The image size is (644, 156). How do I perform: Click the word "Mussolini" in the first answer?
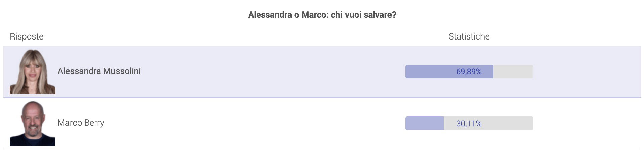tap(122, 71)
